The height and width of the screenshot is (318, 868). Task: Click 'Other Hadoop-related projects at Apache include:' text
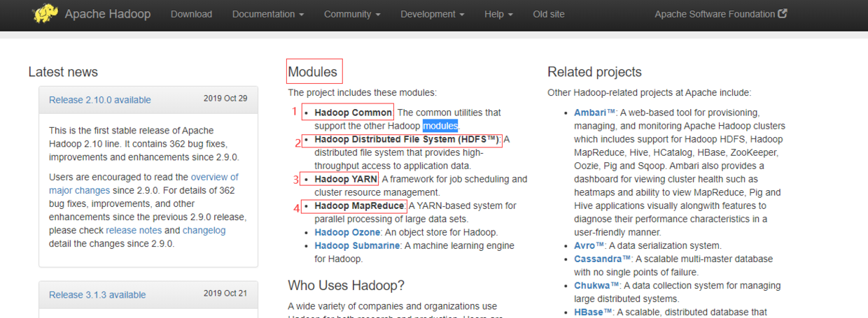(x=650, y=92)
